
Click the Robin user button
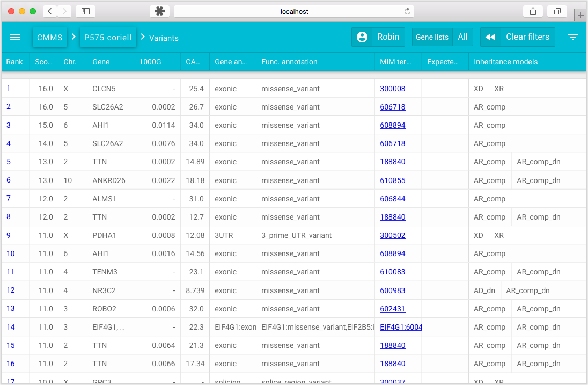coord(388,37)
